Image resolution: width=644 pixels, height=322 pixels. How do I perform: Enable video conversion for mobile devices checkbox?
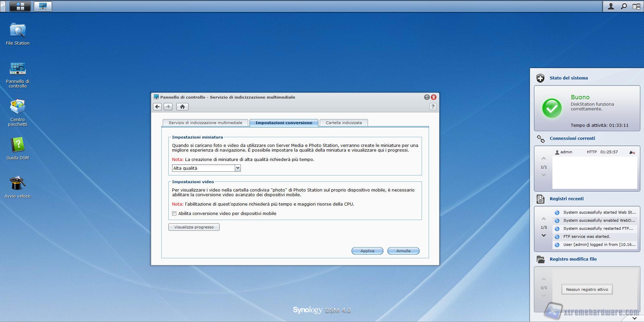[174, 214]
